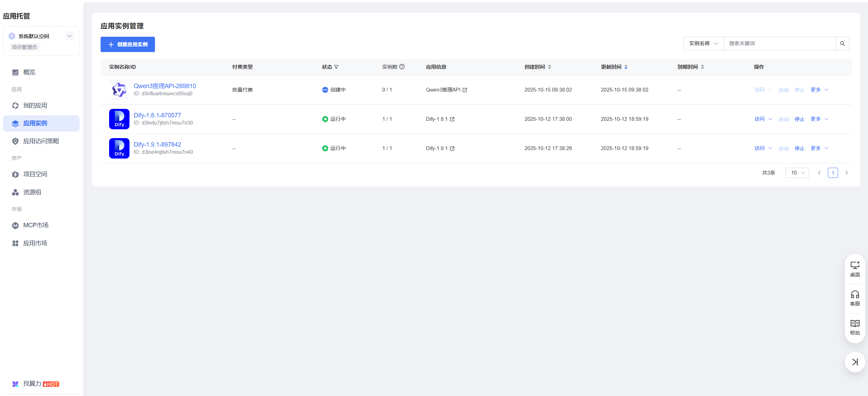Image resolution: width=868 pixels, height=396 pixels.
Task: Click the status column filter icon
Action: (336, 67)
